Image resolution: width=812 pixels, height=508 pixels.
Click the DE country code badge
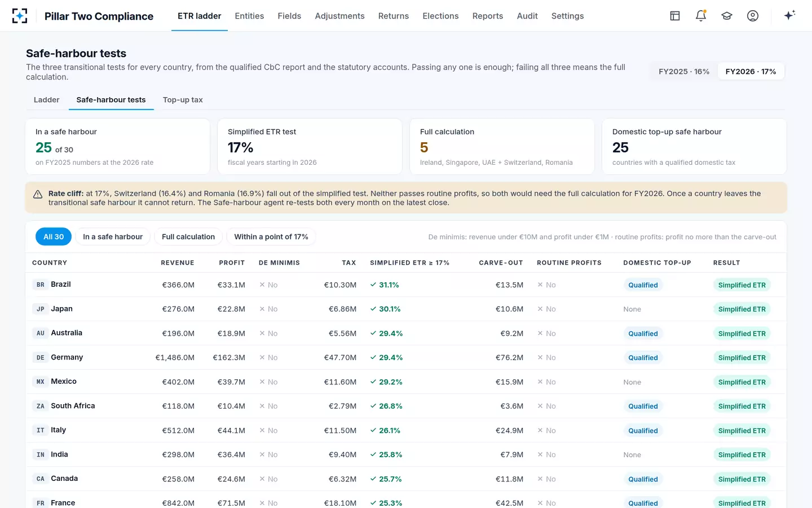41,357
